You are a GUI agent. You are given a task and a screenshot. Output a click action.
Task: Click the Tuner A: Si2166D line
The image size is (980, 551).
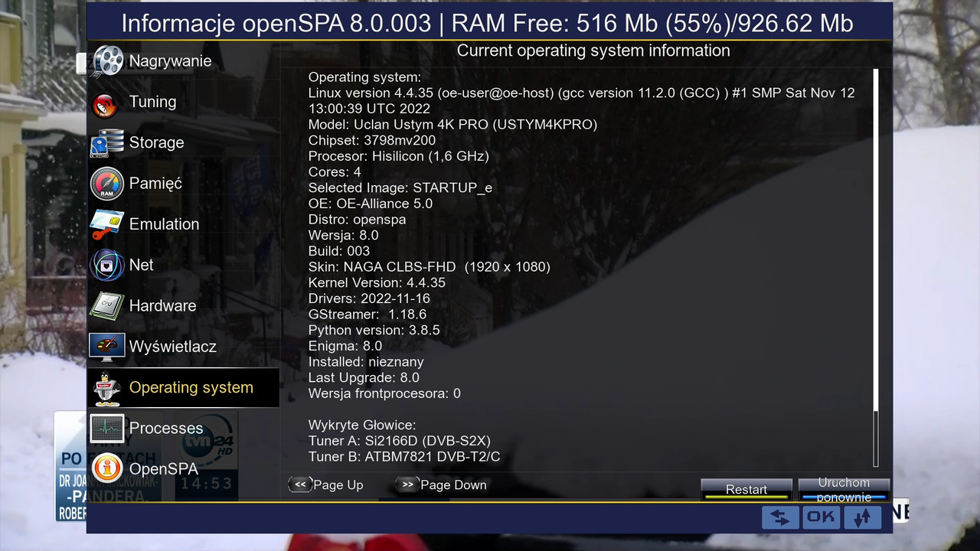point(400,441)
